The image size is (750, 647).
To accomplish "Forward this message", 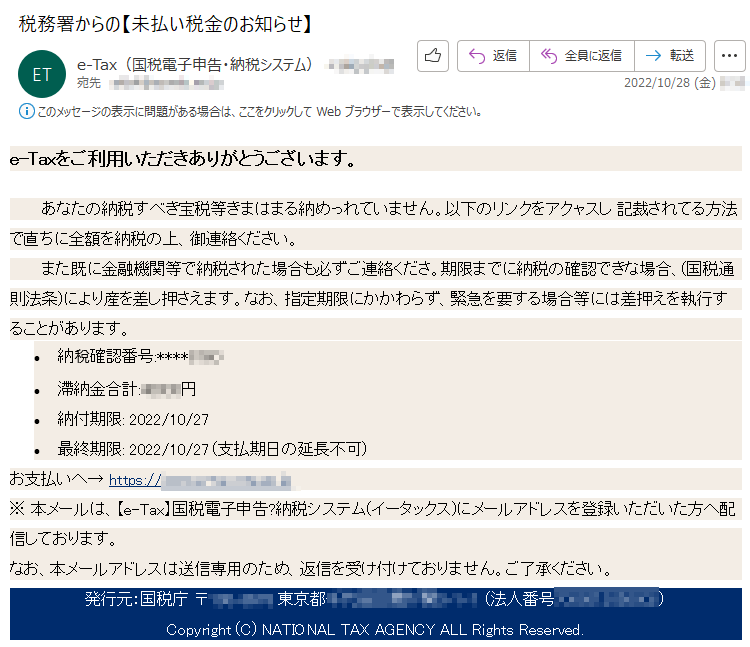I will click(670, 56).
